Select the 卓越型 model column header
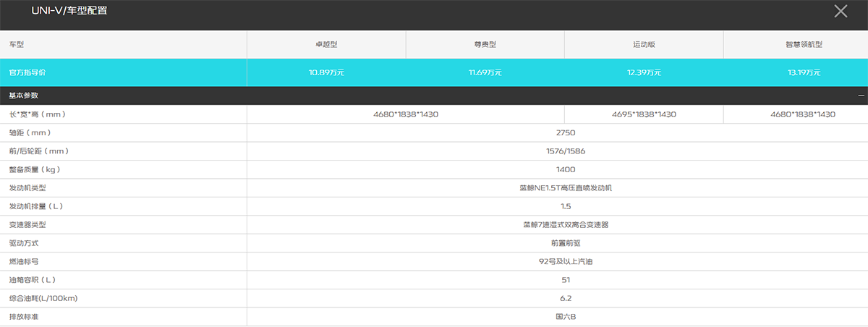Screen dimensions: 868x327 coord(326,44)
